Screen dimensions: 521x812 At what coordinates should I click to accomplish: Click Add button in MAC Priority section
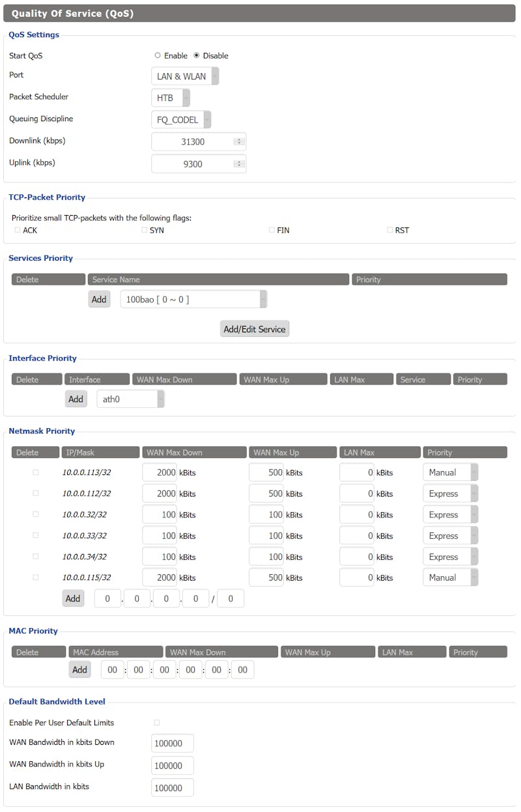pyautogui.click(x=79, y=669)
